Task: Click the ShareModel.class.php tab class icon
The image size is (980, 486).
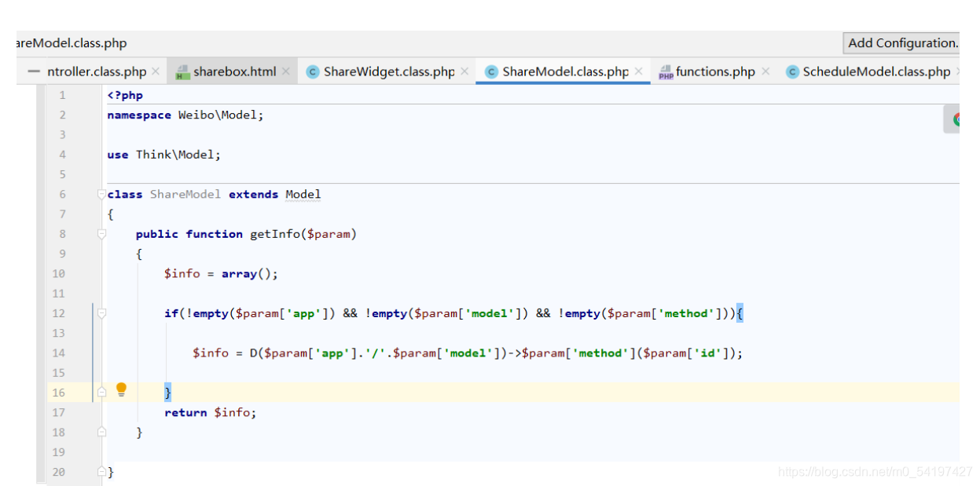Action: [x=492, y=72]
